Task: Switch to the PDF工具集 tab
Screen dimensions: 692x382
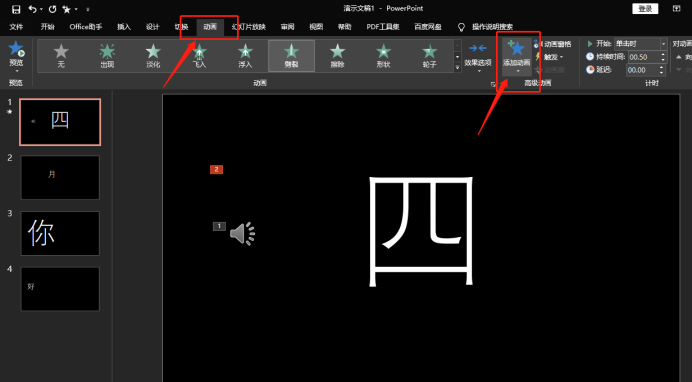Action: 383,27
